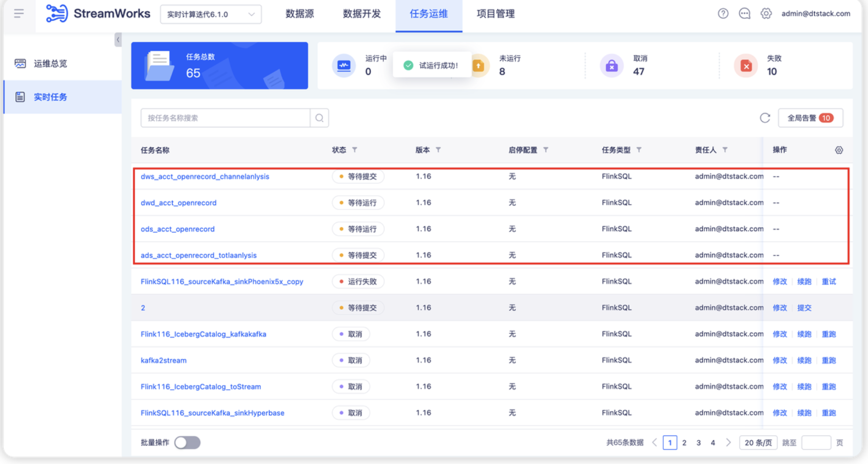Switch to 数据源 tab

[x=299, y=14]
